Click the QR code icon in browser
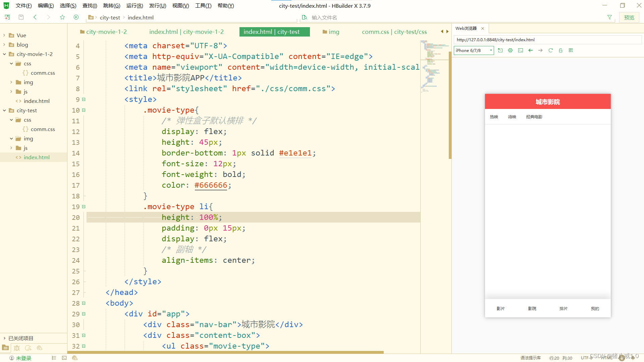The width and height of the screenshot is (644, 362). [571, 50]
